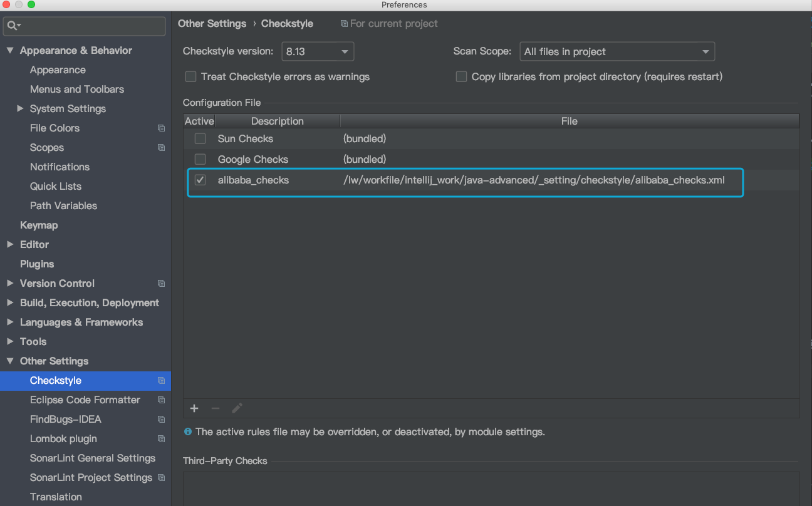Select Scopes in the sidebar

click(x=47, y=148)
